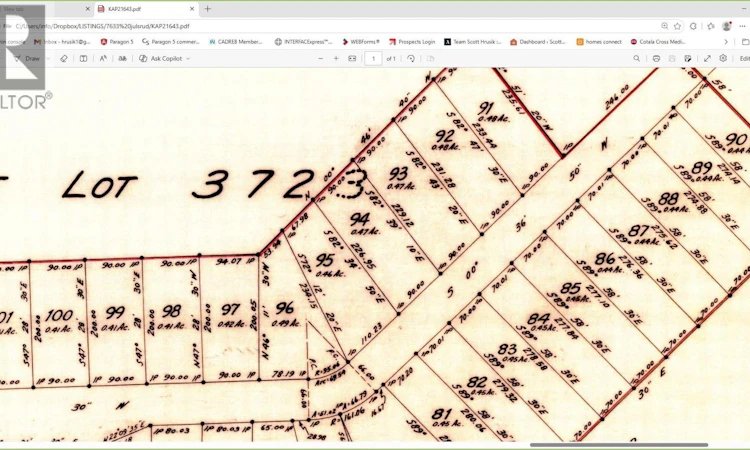
Task: Open a new browser tab
Action: click(208, 9)
